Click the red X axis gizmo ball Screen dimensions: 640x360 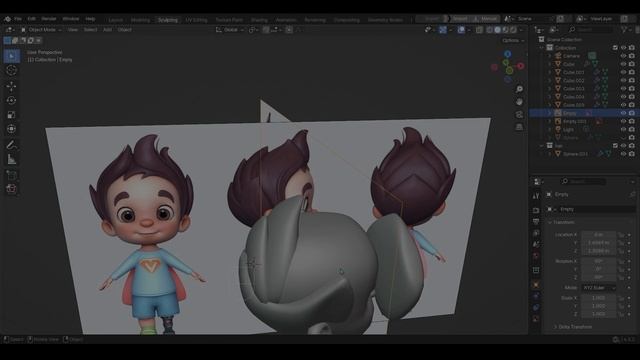pos(520,66)
